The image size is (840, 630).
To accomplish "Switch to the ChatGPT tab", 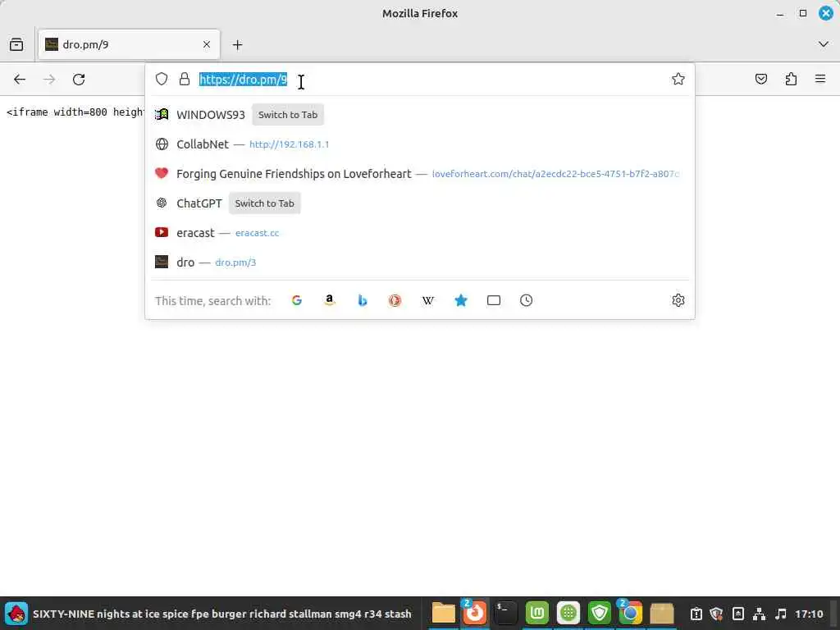I will coord(265,203).
